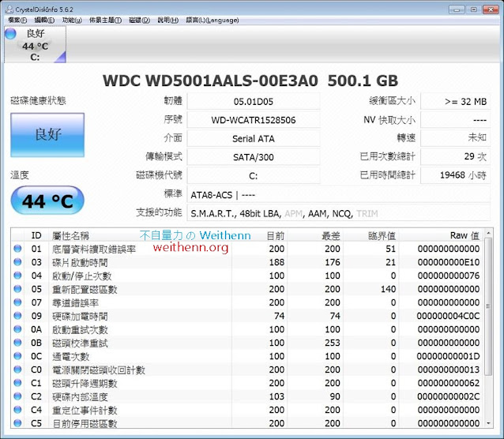
Task: Click the ID column header
Action: click(x=36, y=235)
